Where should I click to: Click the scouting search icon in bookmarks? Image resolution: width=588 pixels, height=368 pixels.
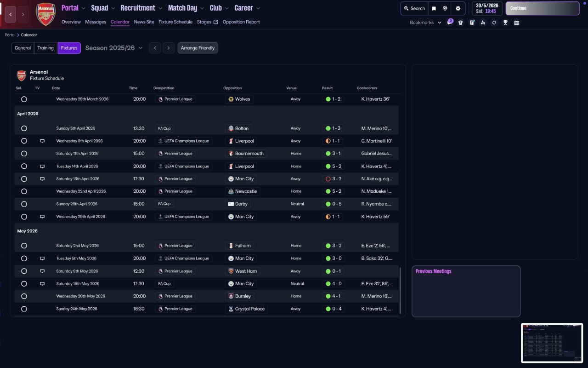483,23
